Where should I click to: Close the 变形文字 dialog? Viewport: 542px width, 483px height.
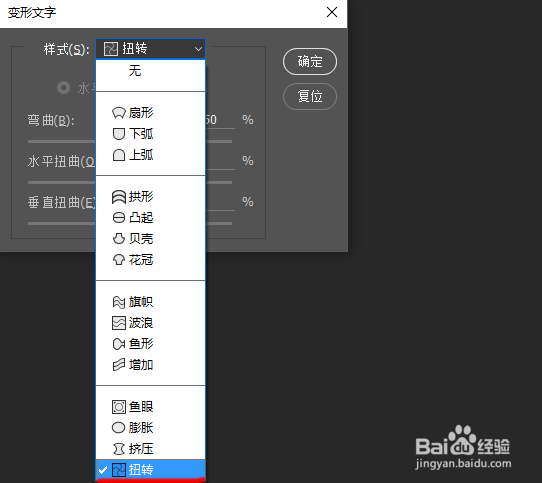pyautogui.click(x=332, y=12)
